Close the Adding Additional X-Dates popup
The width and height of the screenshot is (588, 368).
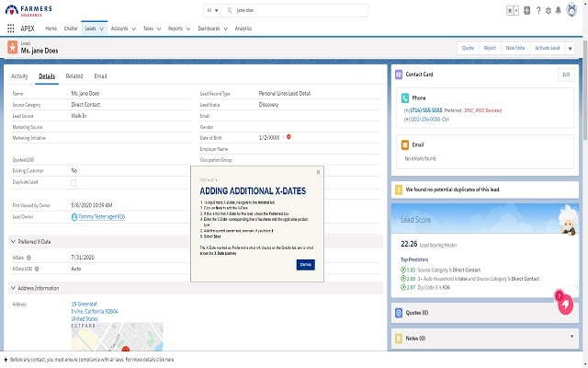coord(318,172)
